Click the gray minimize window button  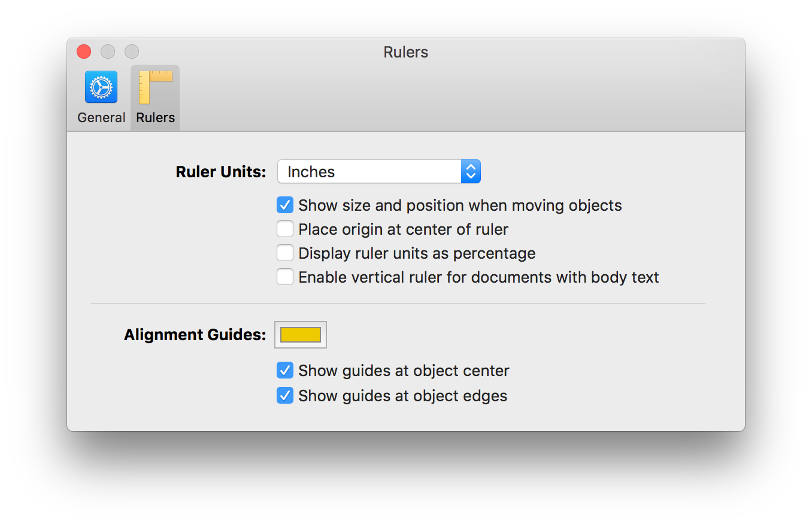[108, 52]
